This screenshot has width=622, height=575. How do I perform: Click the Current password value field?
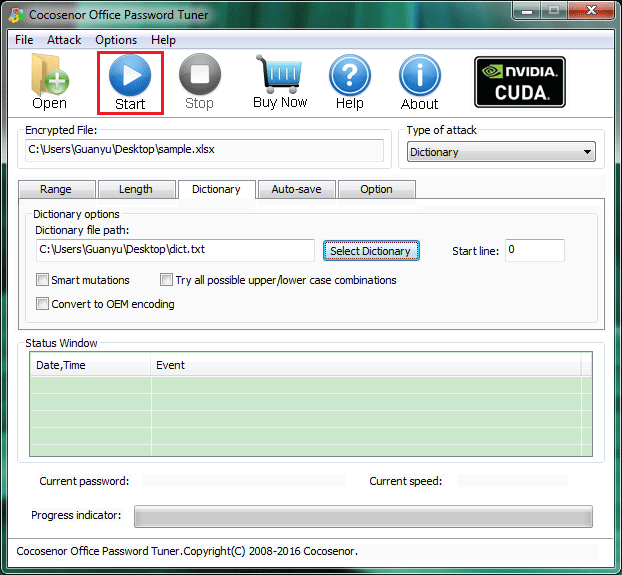pyautogui.click(x=244, y=481)
